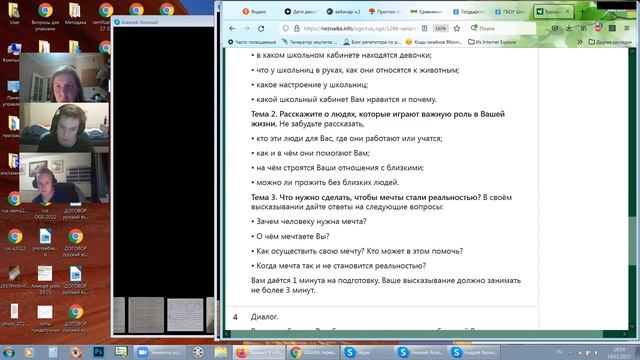The width and height of the screenshot is (640, 360).
Task: Open Вопросы для упаковки Chrome shortcut
Action: [x=45, y=16]
